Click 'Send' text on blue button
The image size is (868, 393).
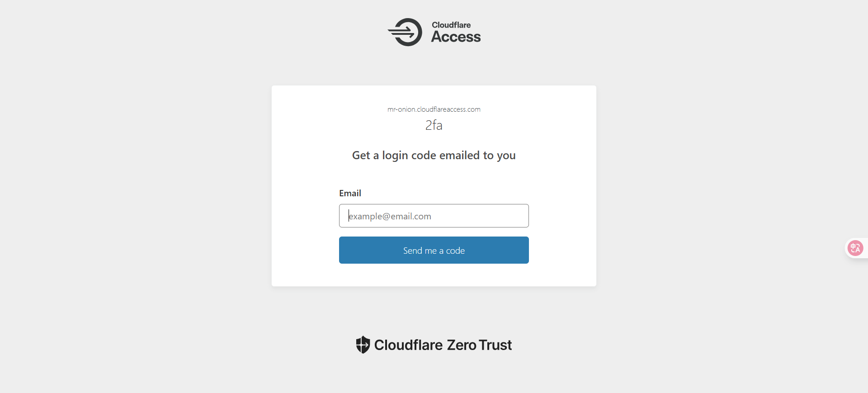pos(412,251)
